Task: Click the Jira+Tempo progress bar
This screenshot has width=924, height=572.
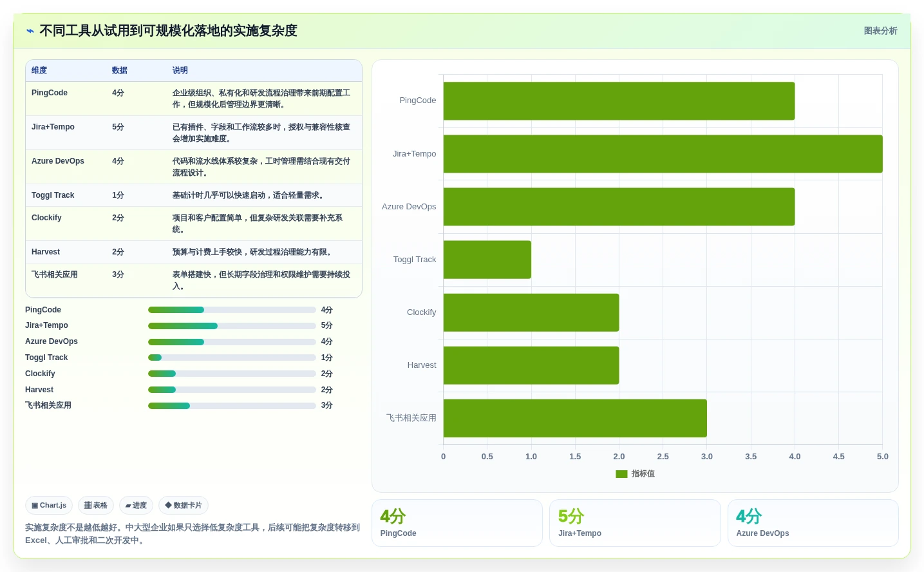Action: pos(232,326)
